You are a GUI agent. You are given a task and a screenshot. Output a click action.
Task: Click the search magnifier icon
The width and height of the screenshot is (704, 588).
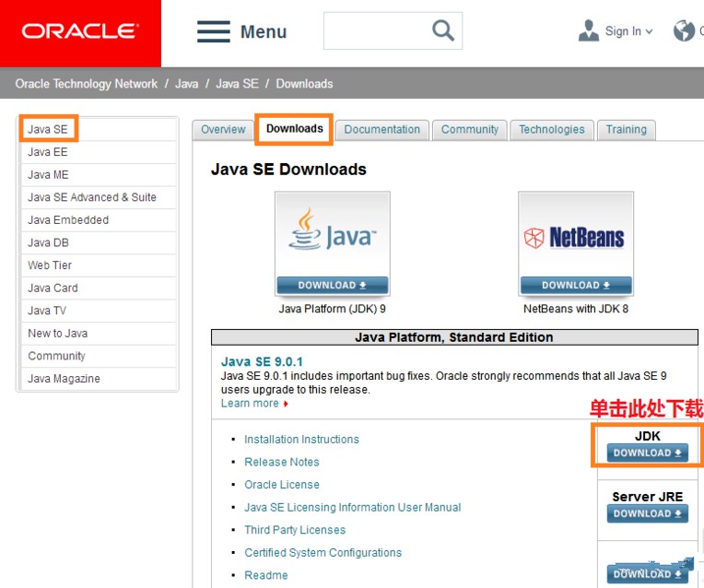443,30
